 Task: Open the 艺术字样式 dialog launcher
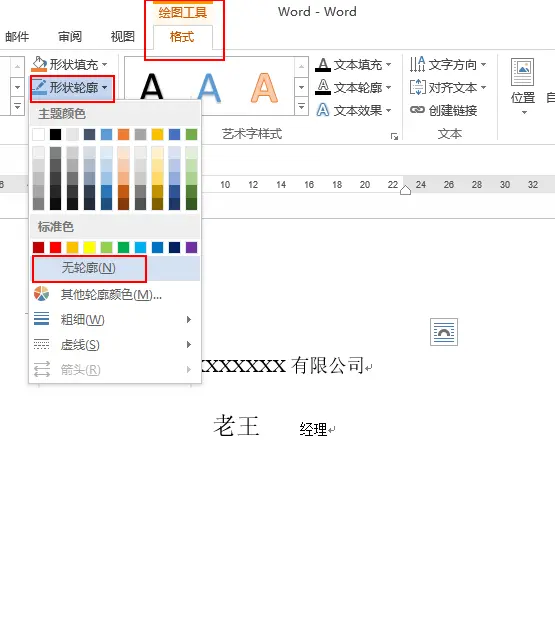(394, 136)
